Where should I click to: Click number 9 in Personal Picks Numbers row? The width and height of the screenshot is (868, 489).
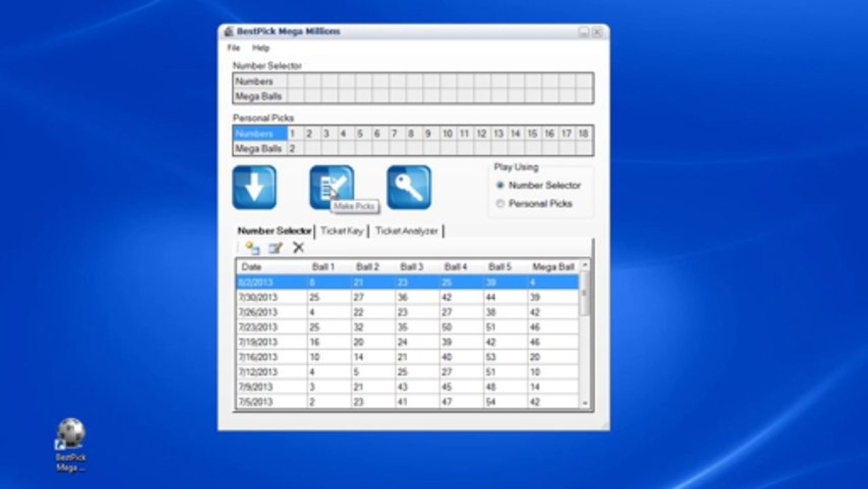pyautogui.click(x=431, y=134)
